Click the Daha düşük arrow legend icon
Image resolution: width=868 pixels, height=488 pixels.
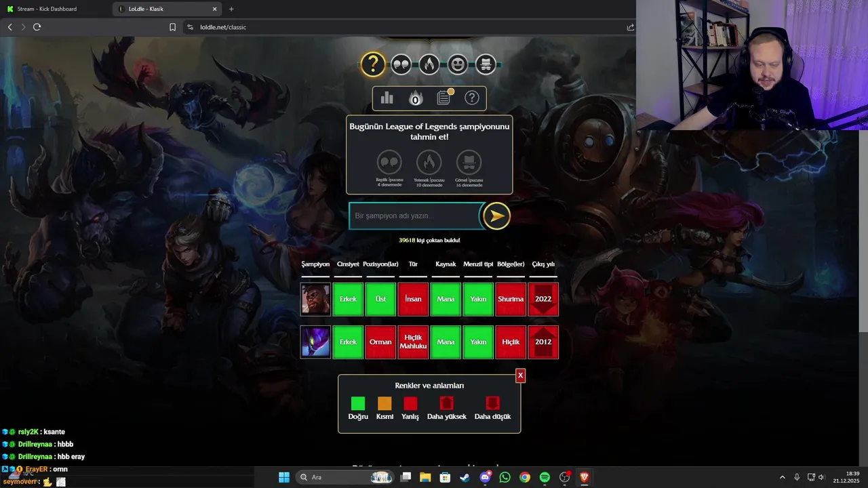point(493,404)
